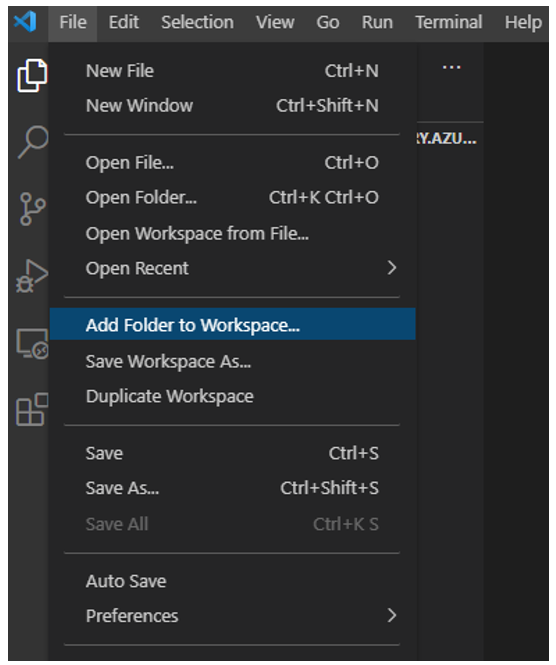Image resolution: width=556 pixels, height=665 pixels.
Task: Open the Selection menu
Action: click(x=197, y=22)
